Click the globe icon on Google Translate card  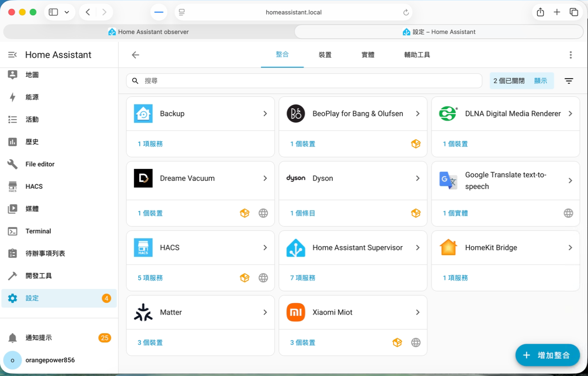568,213
